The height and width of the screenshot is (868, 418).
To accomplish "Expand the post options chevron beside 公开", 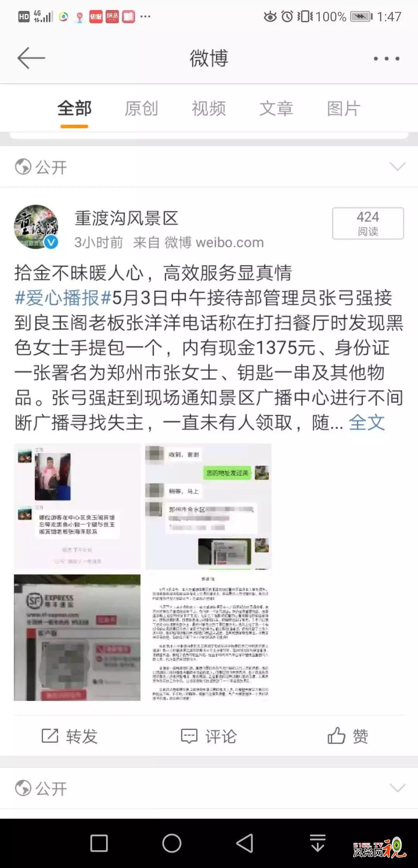I will 397,167.
